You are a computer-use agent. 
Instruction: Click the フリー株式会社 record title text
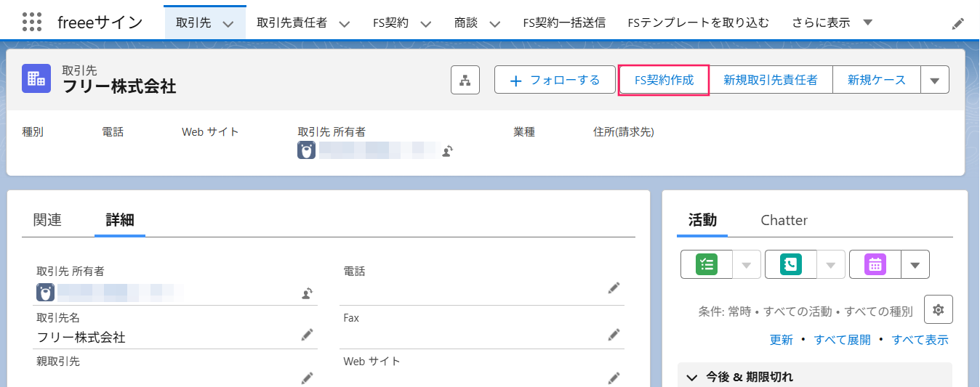tap(119, 87)
